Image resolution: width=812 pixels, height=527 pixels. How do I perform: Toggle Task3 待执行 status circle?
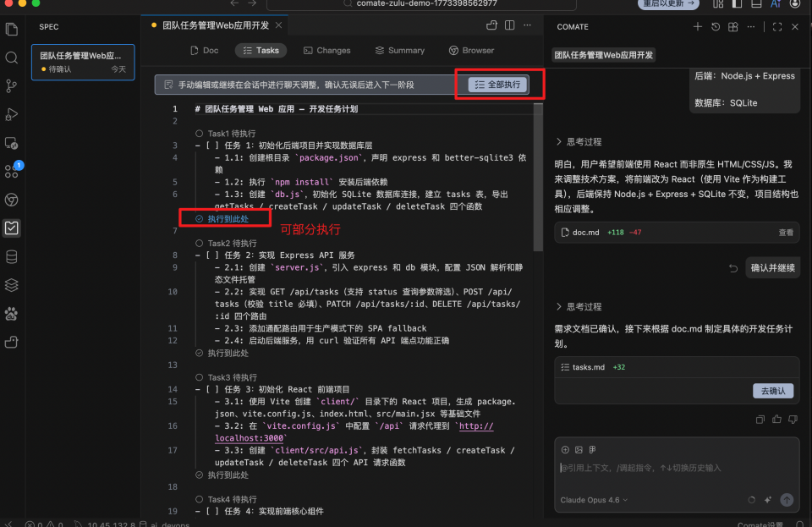click(199, 377)
